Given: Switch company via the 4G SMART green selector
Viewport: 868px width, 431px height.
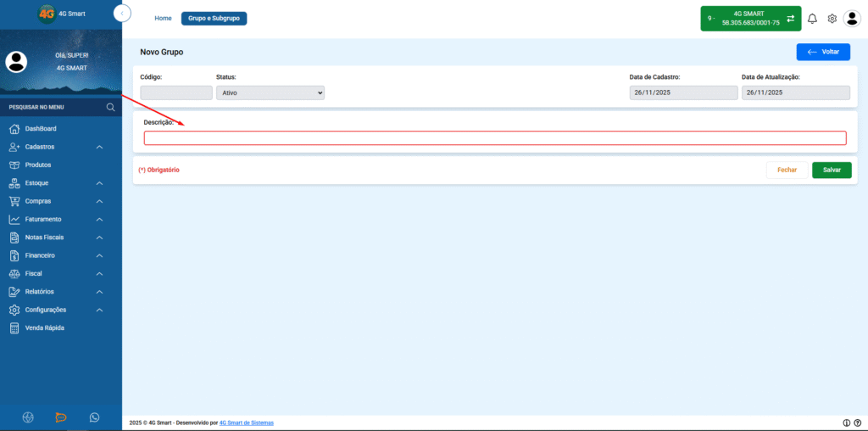Looking at the screenshot, I should coord(751,19).
